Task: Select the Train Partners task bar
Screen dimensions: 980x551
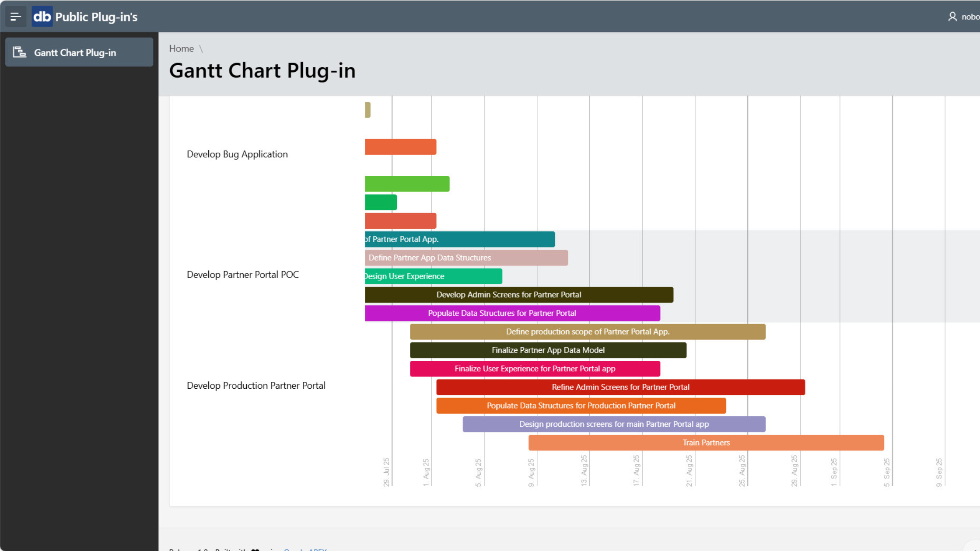Action: point(706,443)
